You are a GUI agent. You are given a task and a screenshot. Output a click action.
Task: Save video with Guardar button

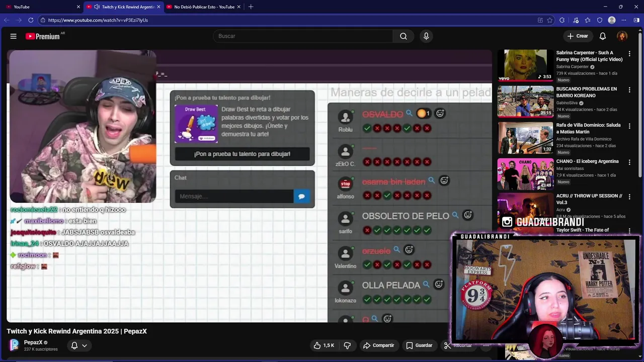tap(419, 345)
